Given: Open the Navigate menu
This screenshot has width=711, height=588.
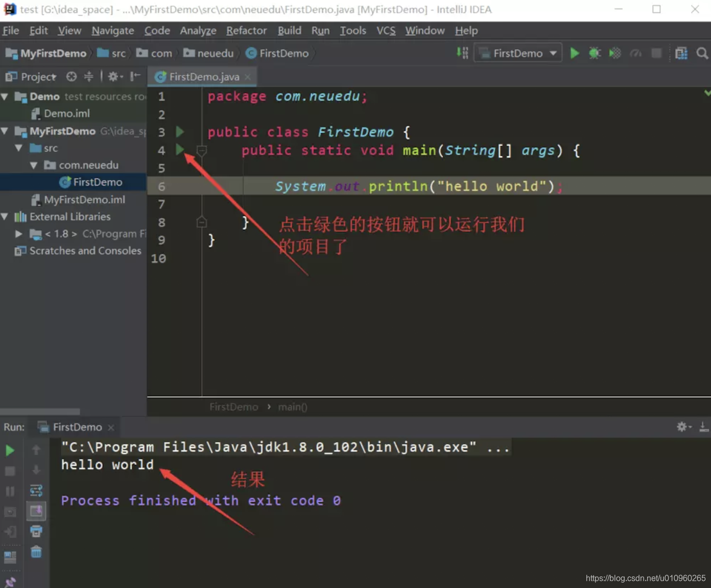Looking at the screenshot, I should (113, 31).
